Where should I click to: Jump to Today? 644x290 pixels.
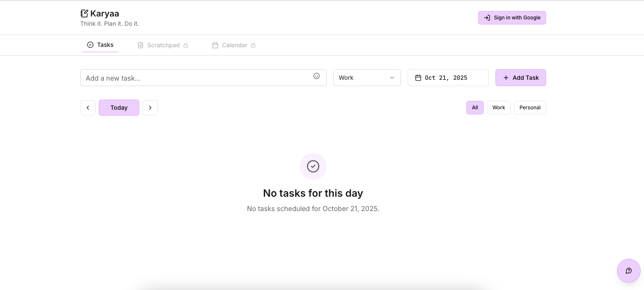coord(119,108)
